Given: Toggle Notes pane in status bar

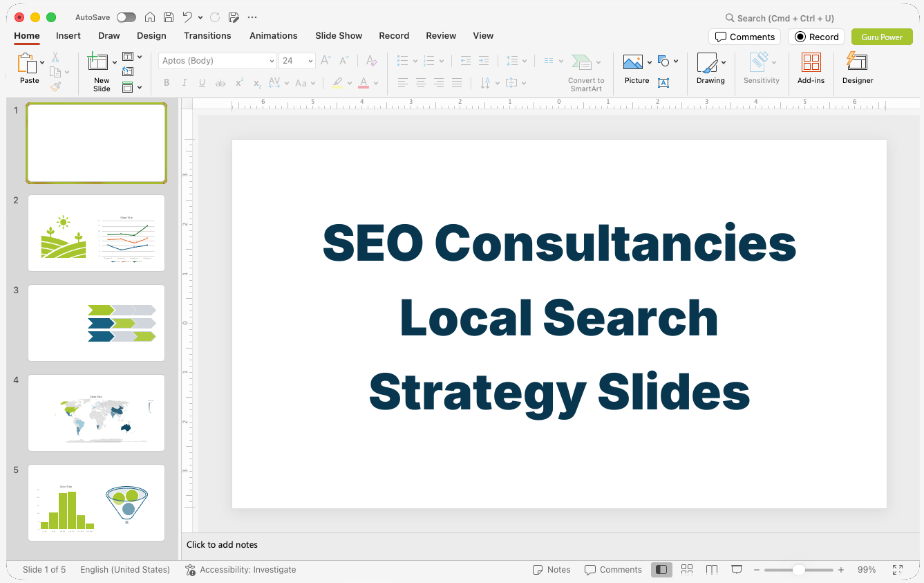Looking at the screenshot, I should [x=551, y=570].
